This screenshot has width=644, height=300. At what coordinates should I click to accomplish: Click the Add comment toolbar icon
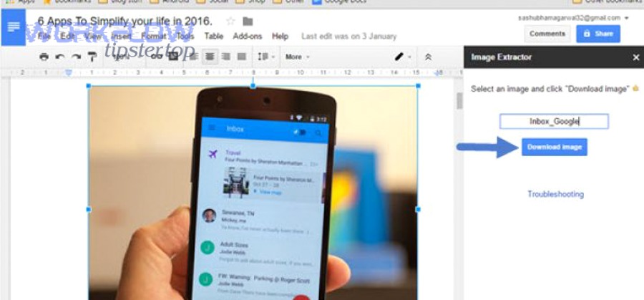[174, 57]
